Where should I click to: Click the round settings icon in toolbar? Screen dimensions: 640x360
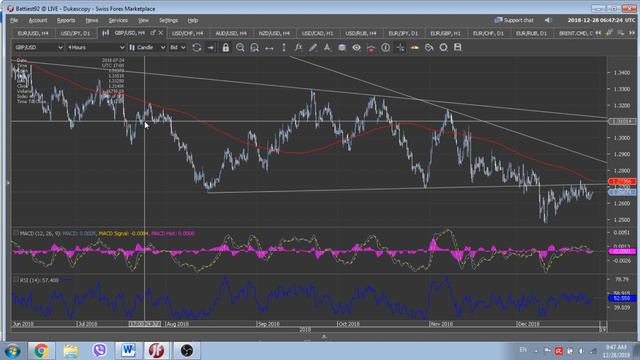point(443,47)
